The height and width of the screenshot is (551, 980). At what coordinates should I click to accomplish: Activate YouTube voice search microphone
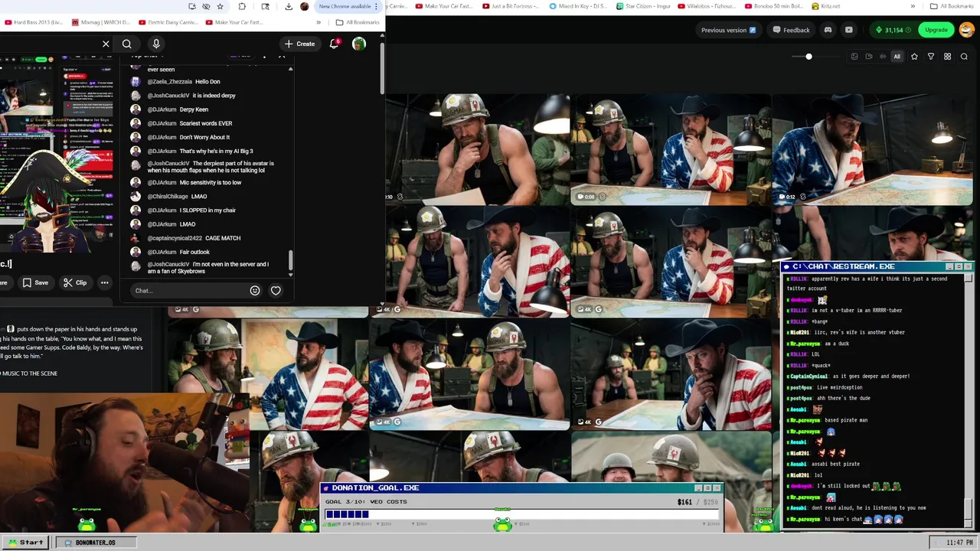(x=156, y=44)
